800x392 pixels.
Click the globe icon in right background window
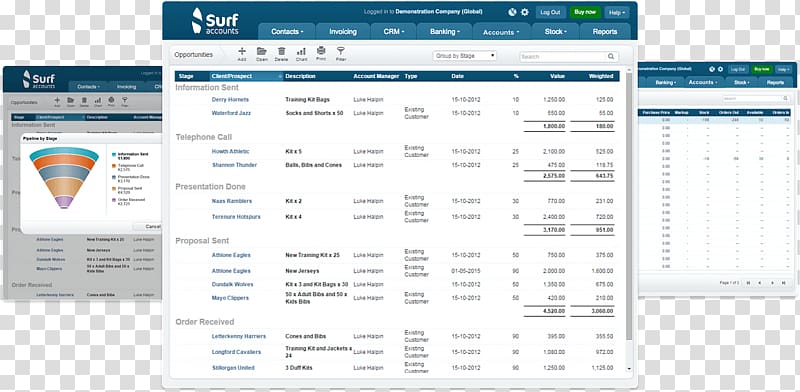pos(712,69)
